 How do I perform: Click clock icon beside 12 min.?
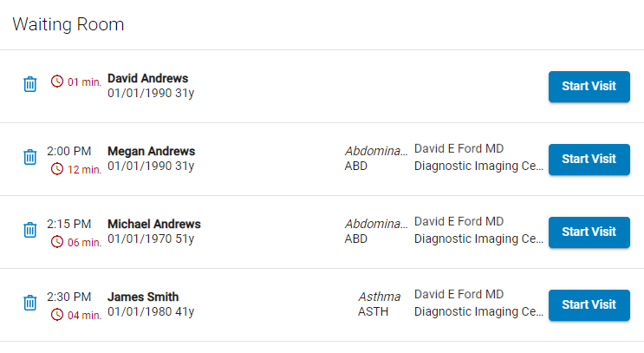click(x=57, y=169)
